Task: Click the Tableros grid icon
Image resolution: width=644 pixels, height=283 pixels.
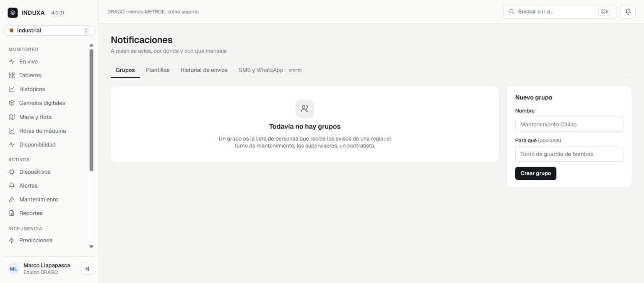Action: (12, 76)
